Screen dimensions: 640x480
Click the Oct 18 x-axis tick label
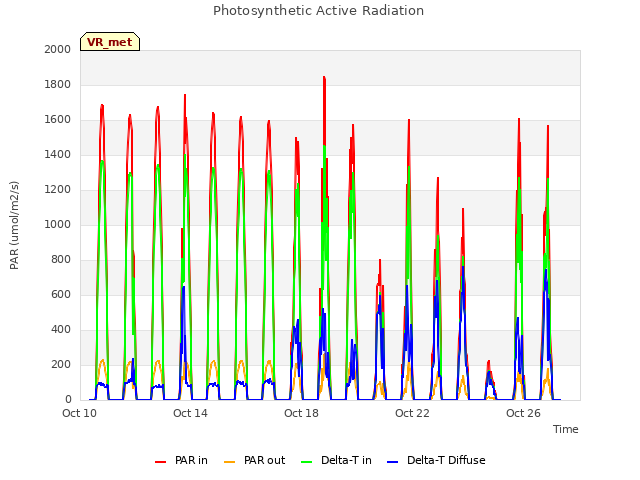301,413
